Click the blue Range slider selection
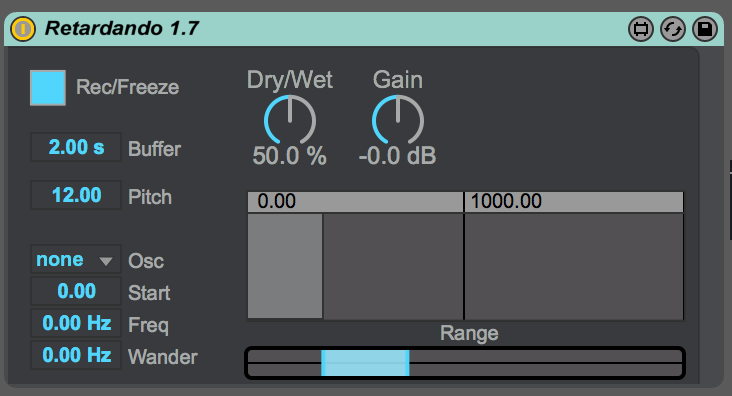 click(x=365, y=363)
